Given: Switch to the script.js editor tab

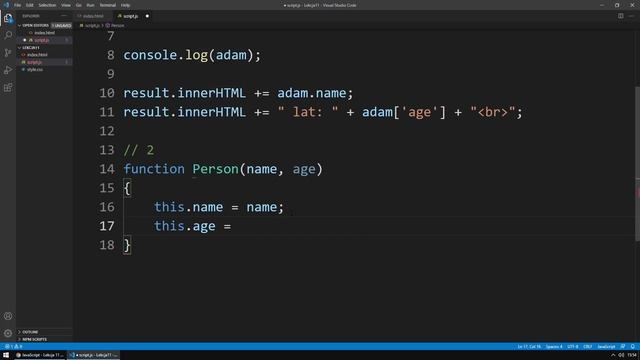Looking at the screenshot, I should tap(130, 16).
